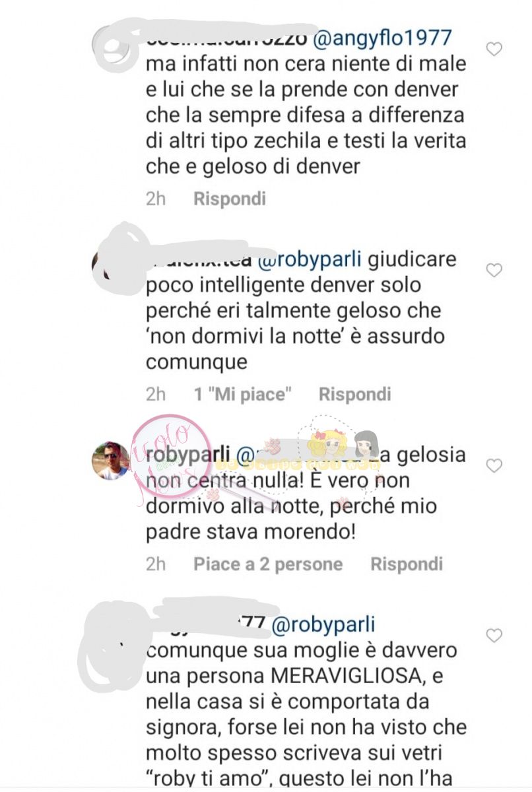This screenshot has height=792, width=532.
Task: Tap heart on 'giudicare poco intelligente denver' comment
Action: [494, 270]
